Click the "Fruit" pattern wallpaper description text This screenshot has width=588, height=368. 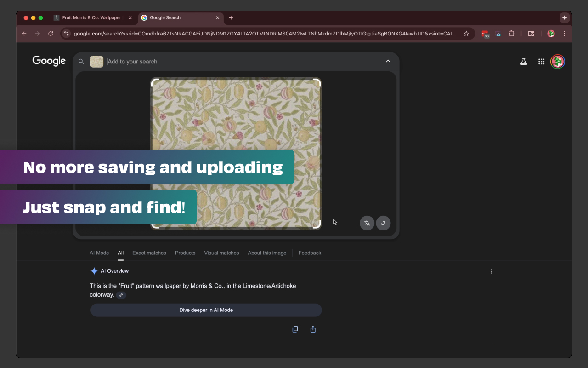point(193,290)
